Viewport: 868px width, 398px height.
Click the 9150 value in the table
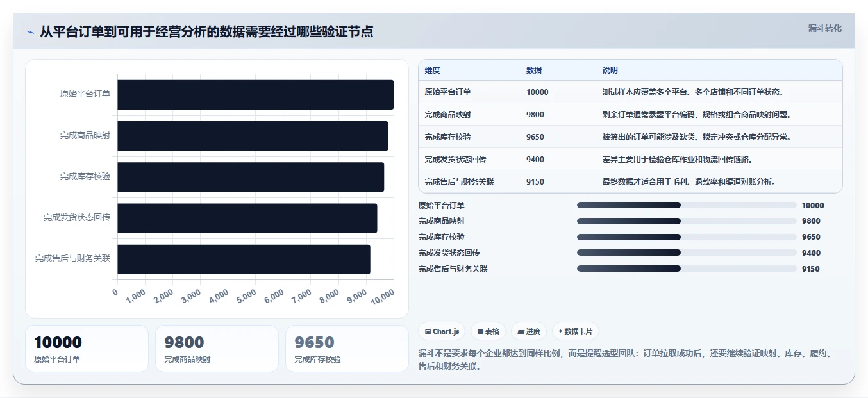point(535,182)
